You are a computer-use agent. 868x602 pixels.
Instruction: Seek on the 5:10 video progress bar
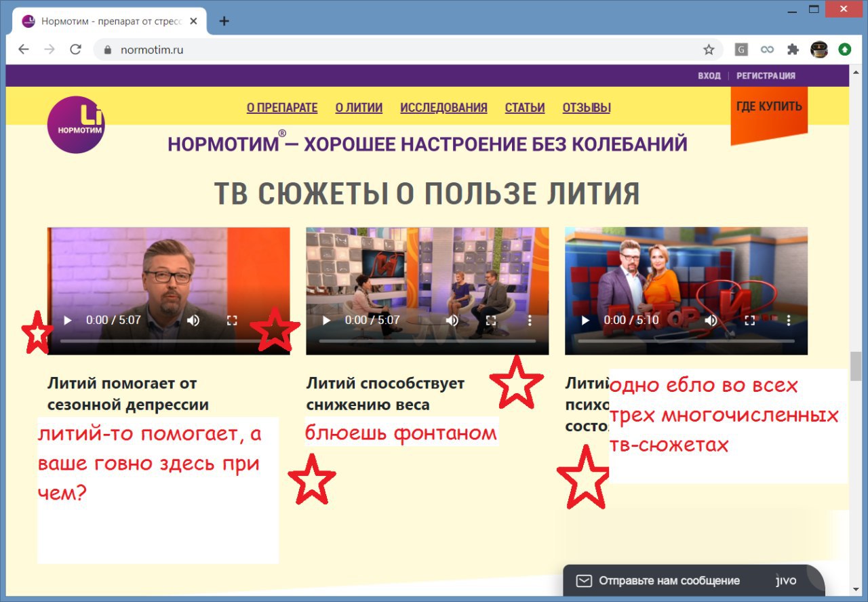(x=686, y=341)
